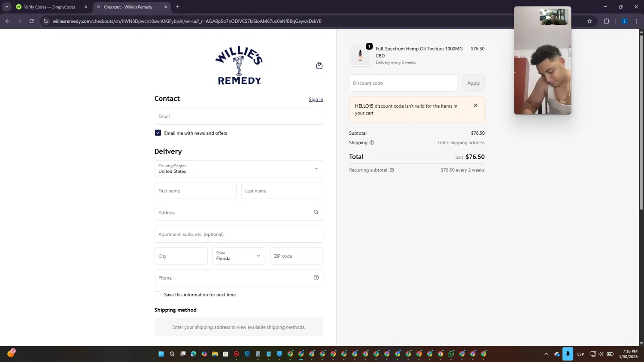The width and height of the screenshot is (644, 362).
Task: Click the Phone input field
Action: click(239, 278)
